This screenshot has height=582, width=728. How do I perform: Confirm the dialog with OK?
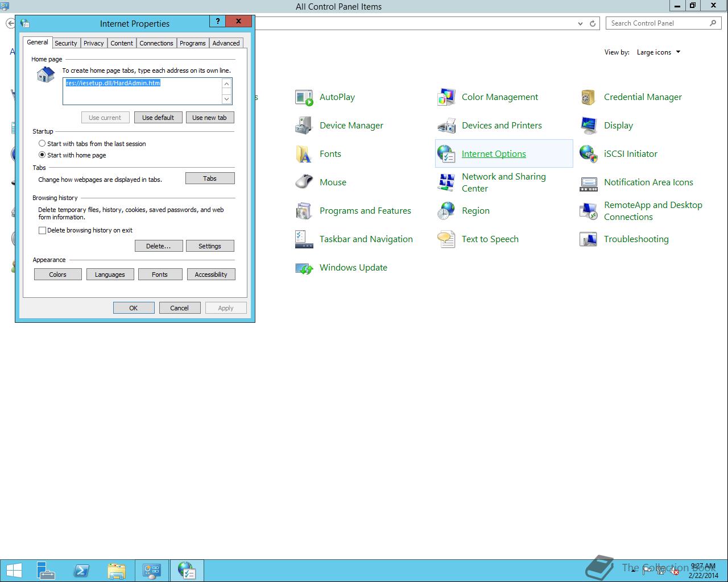tap(134, 308)
